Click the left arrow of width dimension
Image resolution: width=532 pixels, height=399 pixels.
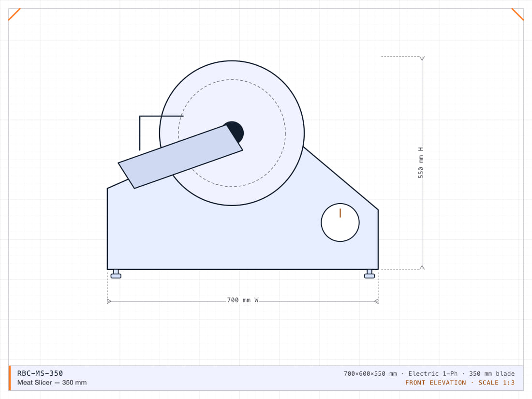pos(109,301)
